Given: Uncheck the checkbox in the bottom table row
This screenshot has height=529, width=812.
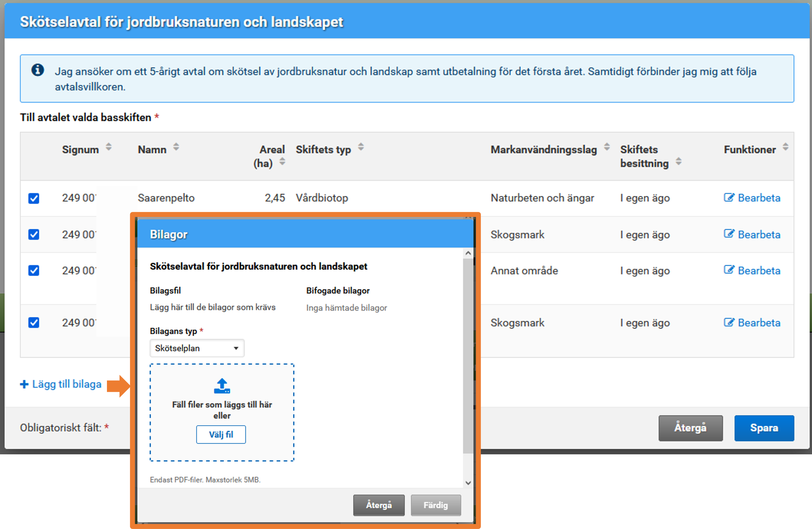Looking at the screenshot, I should pyautogui.click(x=33, y=322).
